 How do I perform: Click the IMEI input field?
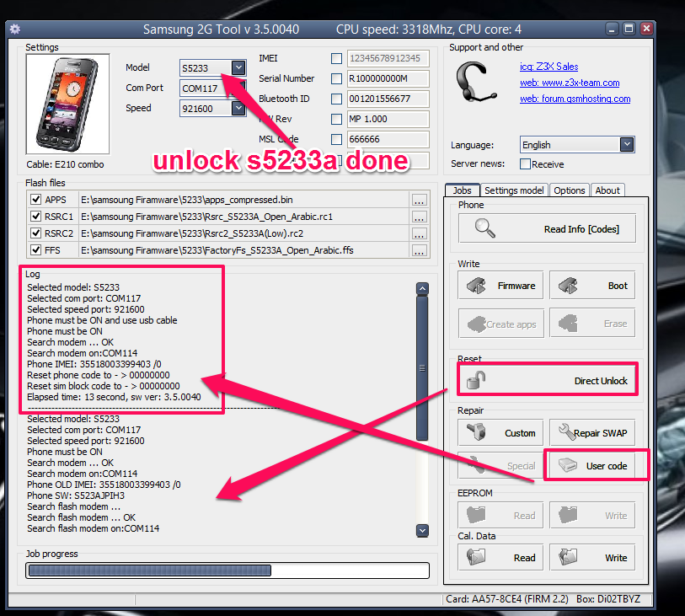(x=388, y=58)
